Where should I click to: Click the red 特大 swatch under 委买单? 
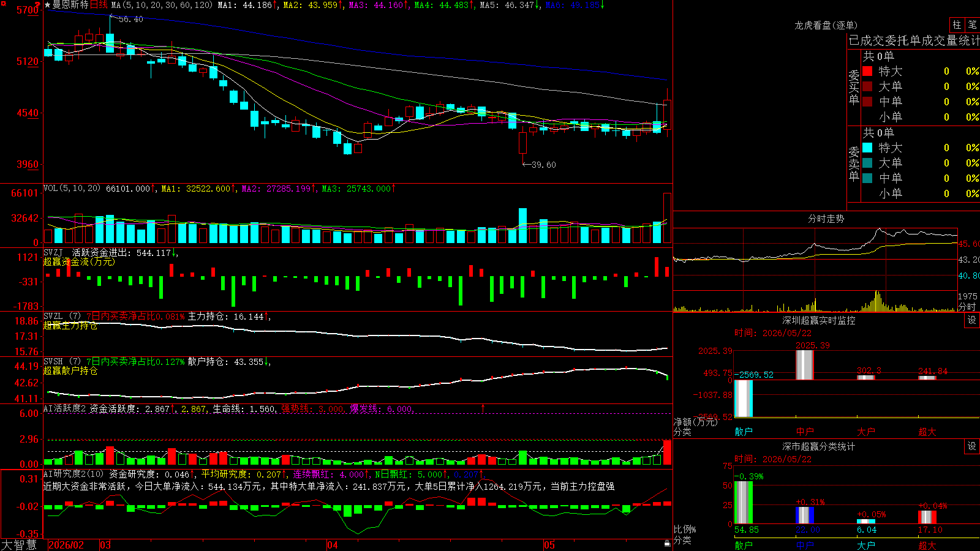867,71
